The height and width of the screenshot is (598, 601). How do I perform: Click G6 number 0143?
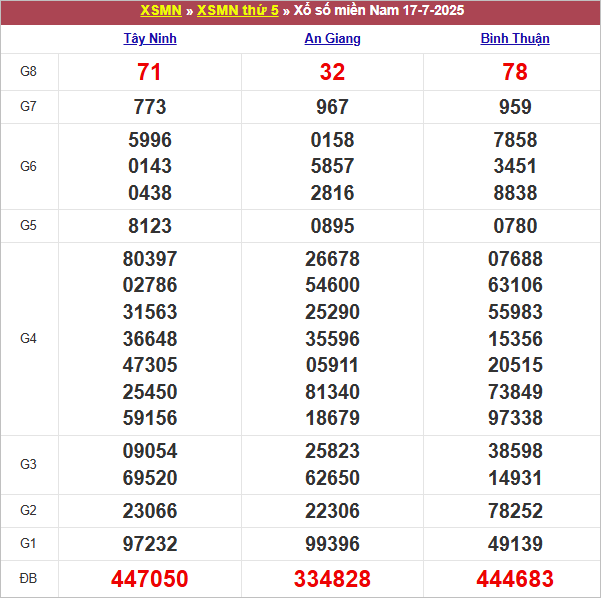point(150,166)
